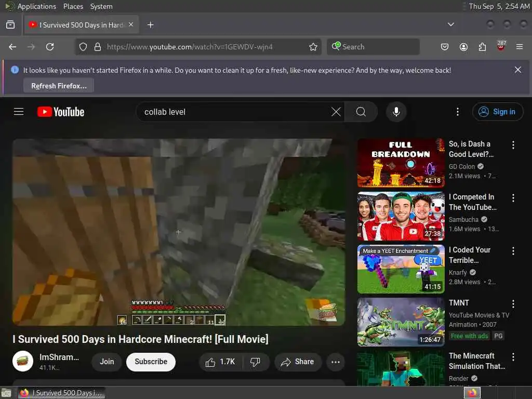Open The Minecraft Simulation That title

coord(477,361)
